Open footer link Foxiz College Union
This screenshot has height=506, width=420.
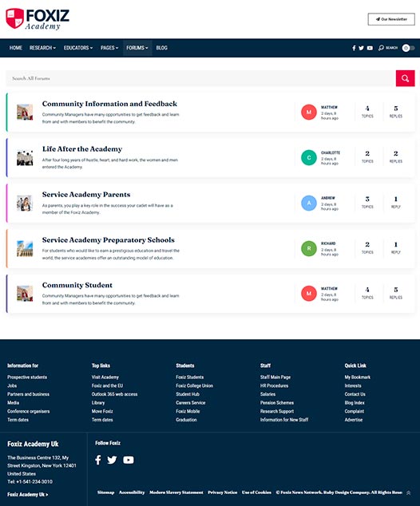pos(194,385)
